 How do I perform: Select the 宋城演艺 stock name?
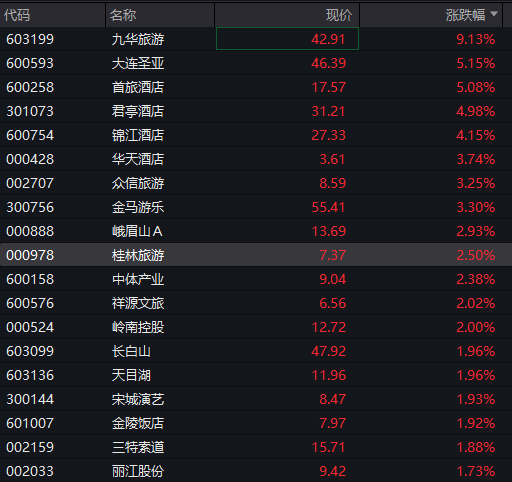(x=138, y=399)
